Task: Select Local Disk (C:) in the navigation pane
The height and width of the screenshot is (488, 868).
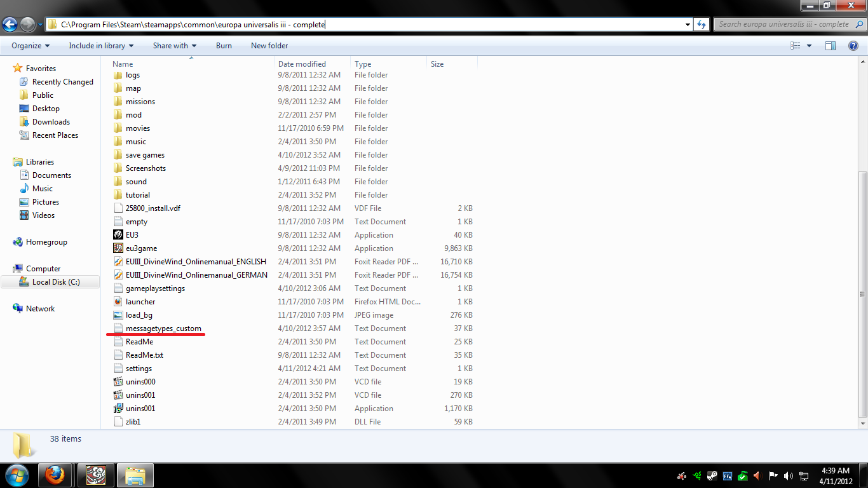Action: tap(56, 282)
